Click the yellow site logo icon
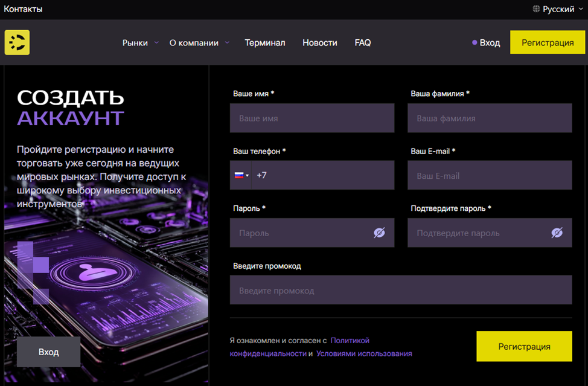 click(x=17, y=42)
